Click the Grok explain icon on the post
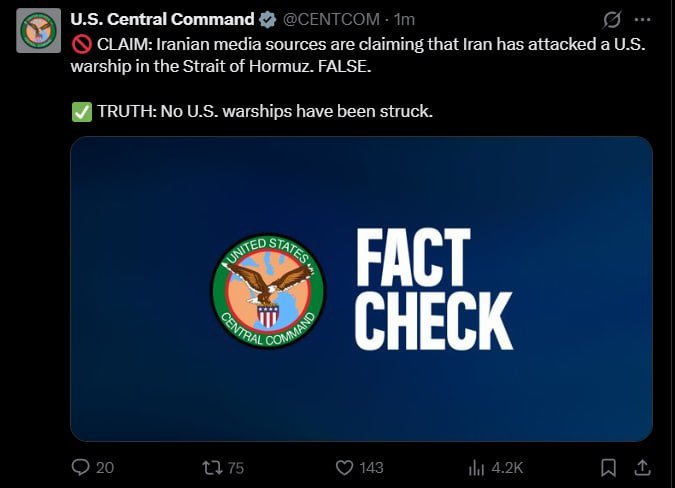This screenshot has height=488, width=675. [612, 20]
